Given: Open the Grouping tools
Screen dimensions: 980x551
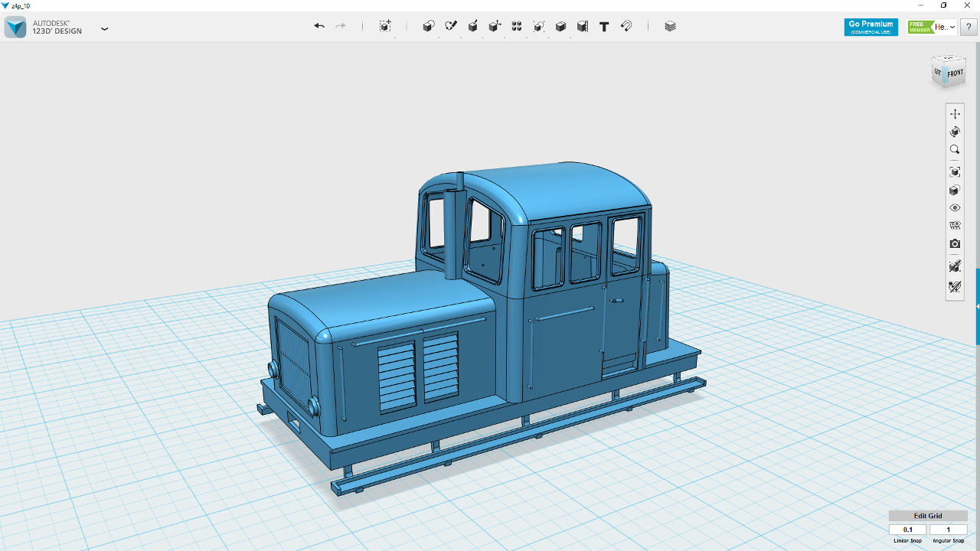Looking at the screenshot, I should tap(539, 26).
